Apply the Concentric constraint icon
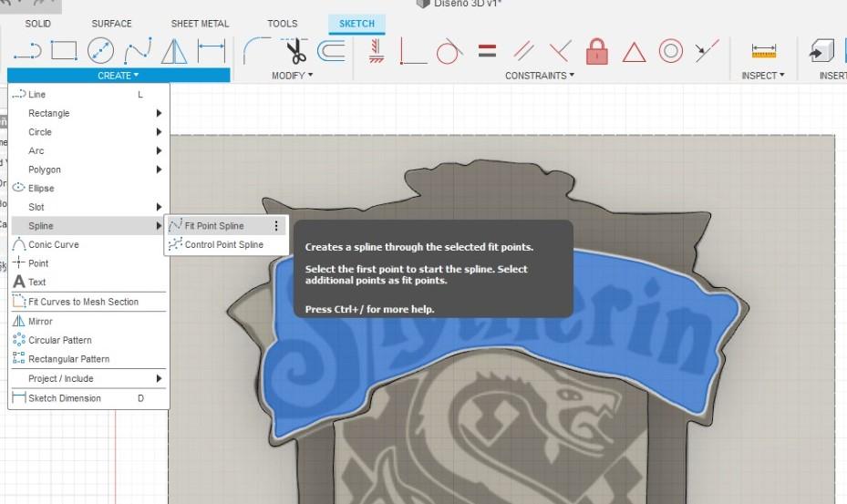Screen dimensions: 847x504 (671, 51)
